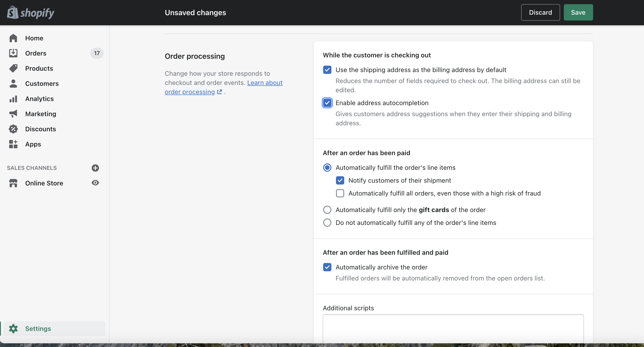644x347 pixels.
Task: Click the Analytics bar chart icon
Action: point(13,99)
